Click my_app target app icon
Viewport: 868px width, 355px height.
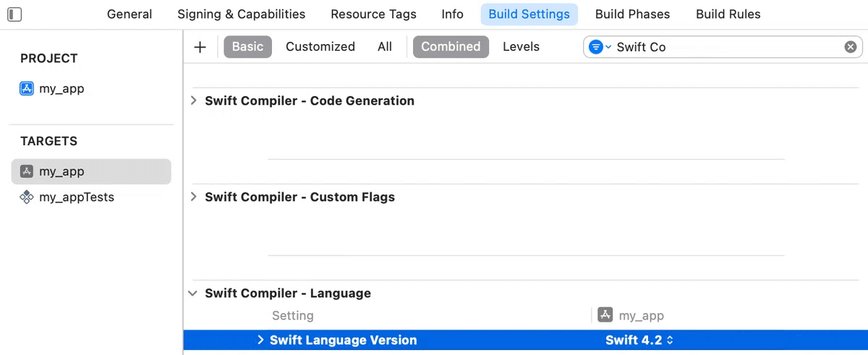(27, 171)
